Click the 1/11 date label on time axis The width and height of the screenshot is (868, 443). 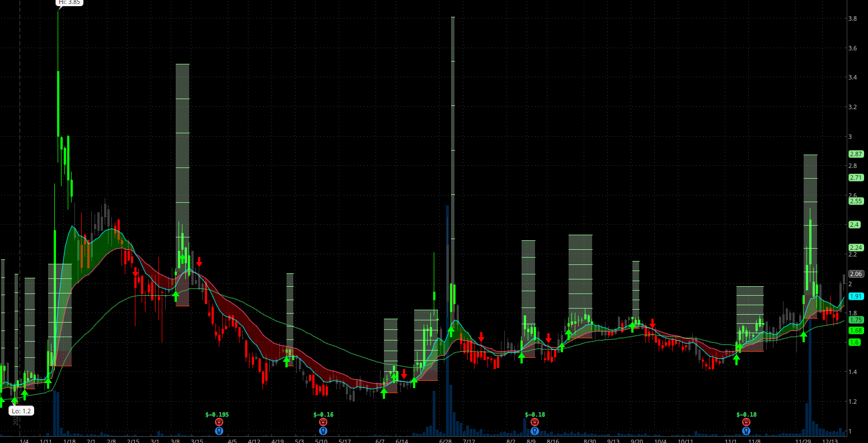coord(46,441)
